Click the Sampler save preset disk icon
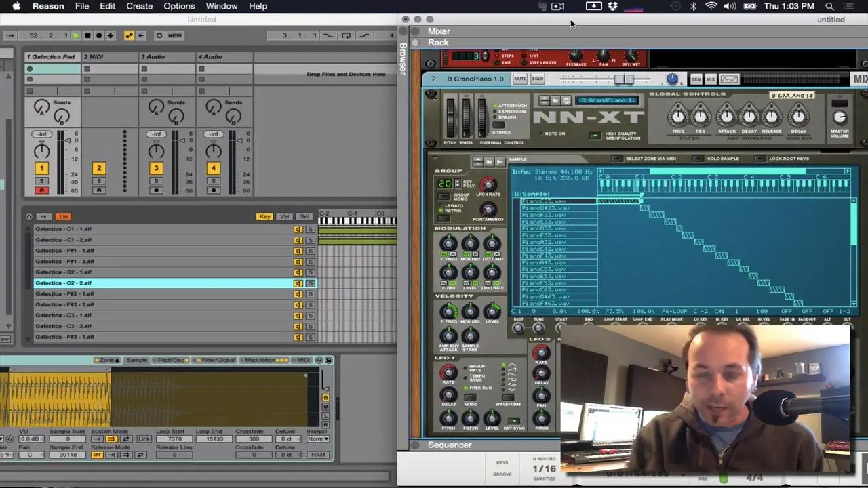 329,360
